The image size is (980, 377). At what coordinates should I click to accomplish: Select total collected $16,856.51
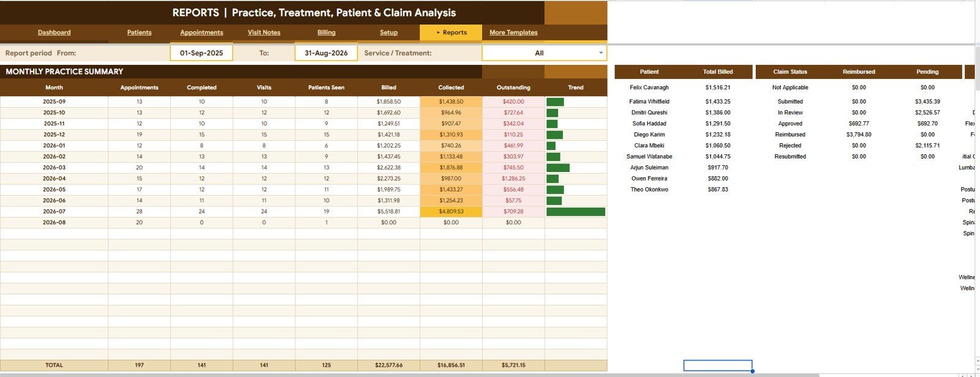pyautogui.click(x=451, y=365)
